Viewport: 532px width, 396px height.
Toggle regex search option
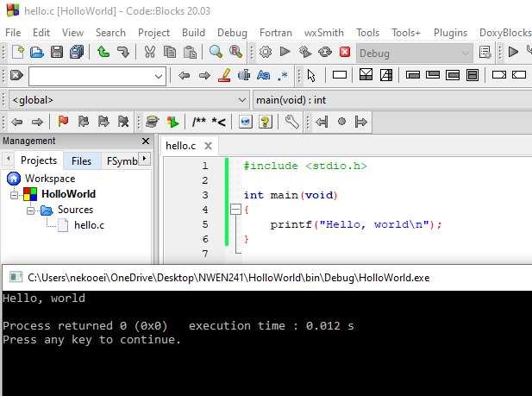(x=282, y=75)
